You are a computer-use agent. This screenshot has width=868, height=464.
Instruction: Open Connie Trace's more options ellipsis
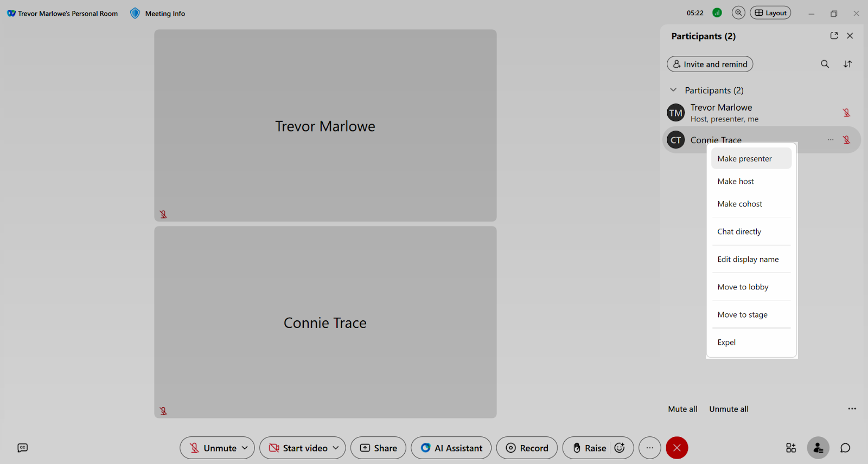click(831, 140)
